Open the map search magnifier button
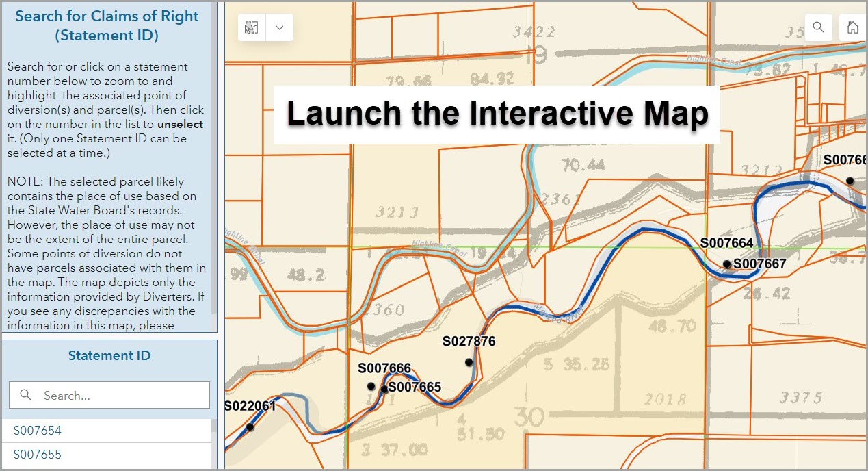This screenshot has height=471, width=868. coord(818,27)
